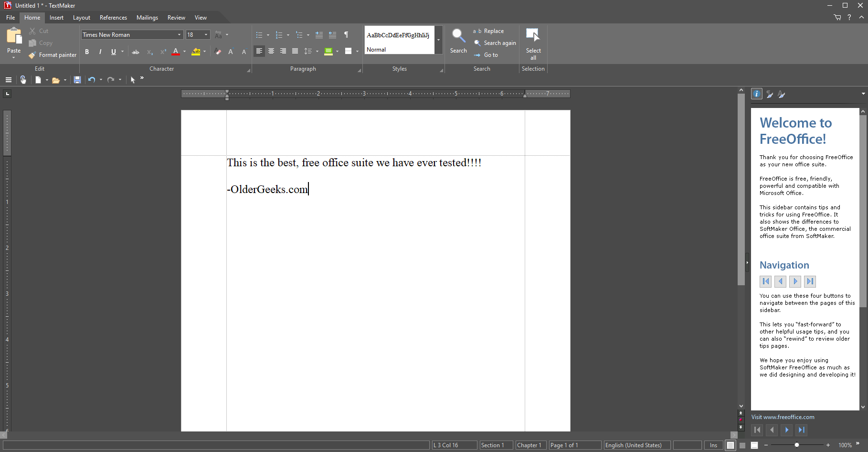This screenshot has height=452, width=868.
Task: Click the shopping cart icon
Action: point(837,17)
